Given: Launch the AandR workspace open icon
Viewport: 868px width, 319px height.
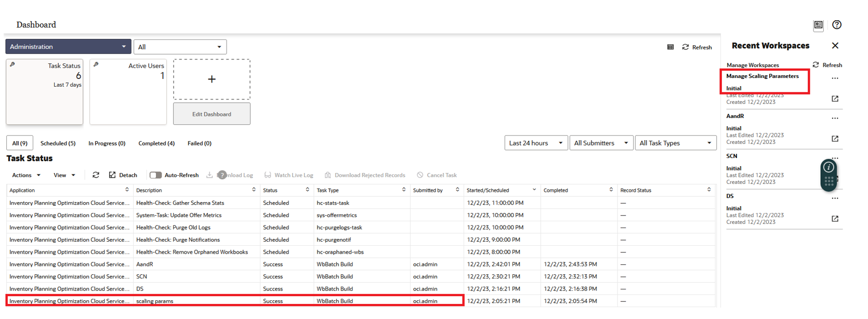Looking at the screenshot, I should click(835, 139).
